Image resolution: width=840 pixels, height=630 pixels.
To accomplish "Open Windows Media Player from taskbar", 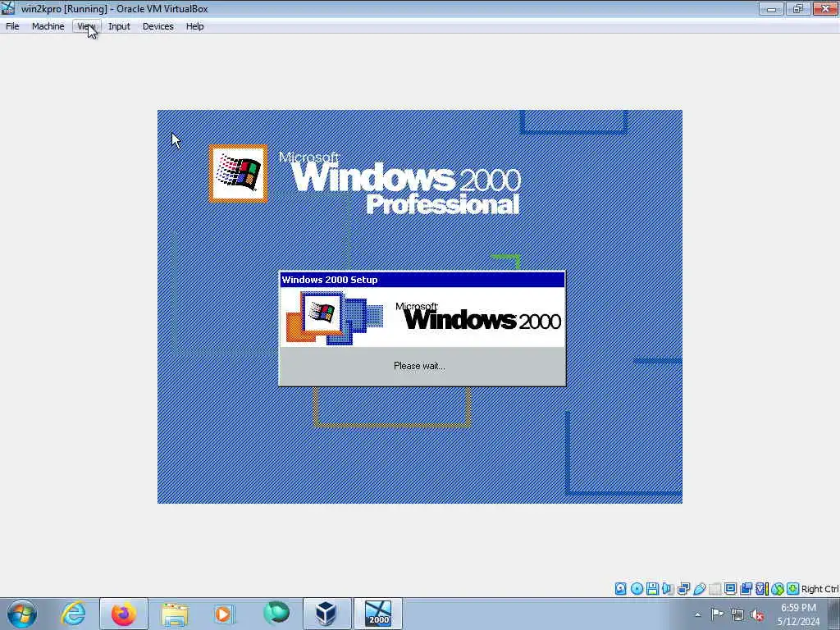I will click(x=223, y=614).
